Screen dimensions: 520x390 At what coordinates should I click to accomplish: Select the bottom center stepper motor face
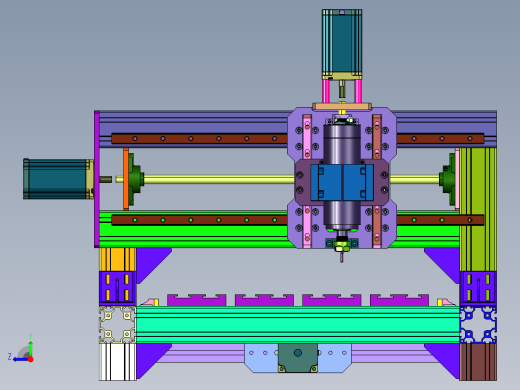(298, 358)
